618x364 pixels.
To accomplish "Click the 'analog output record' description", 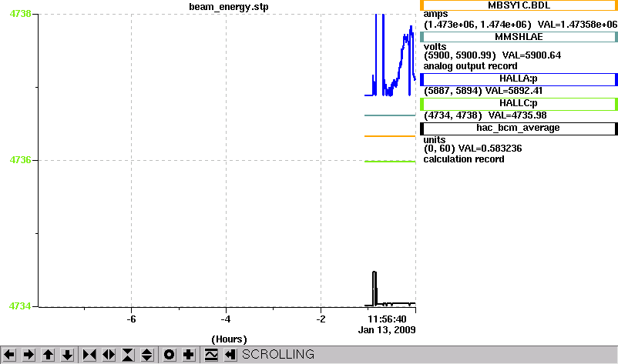I will click(x=471, y=66).
